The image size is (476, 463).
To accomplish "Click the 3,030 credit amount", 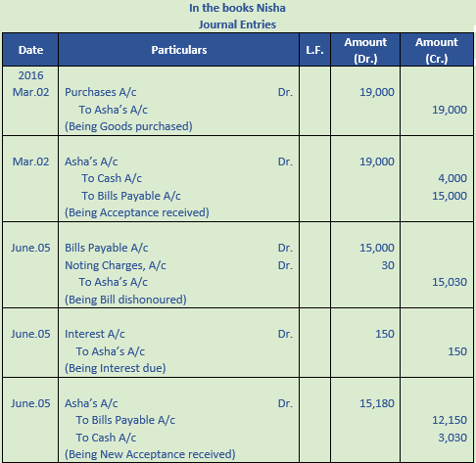I will click(x=452, y=438).
